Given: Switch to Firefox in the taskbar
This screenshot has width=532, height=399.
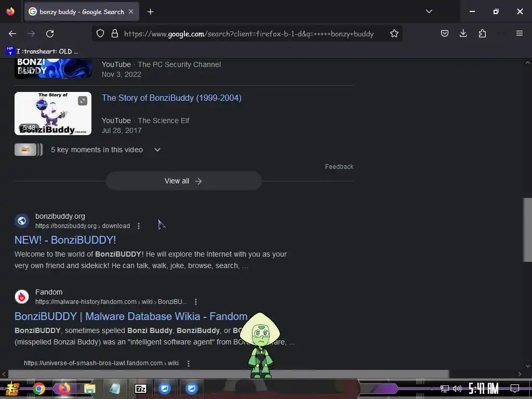Looking at the screenshot, I should tap(64, 389).
